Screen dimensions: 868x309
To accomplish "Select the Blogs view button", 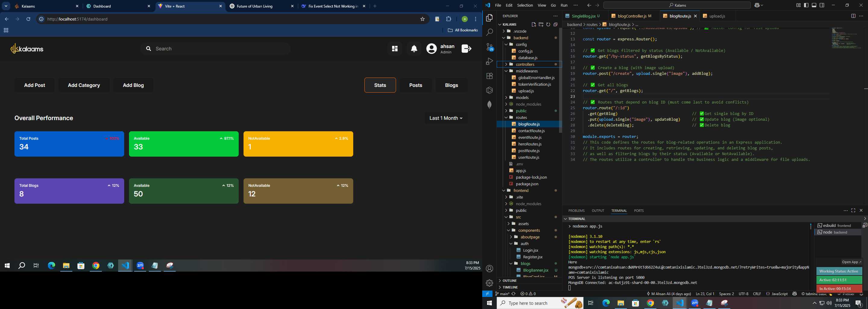I will [x=451, y=85].
